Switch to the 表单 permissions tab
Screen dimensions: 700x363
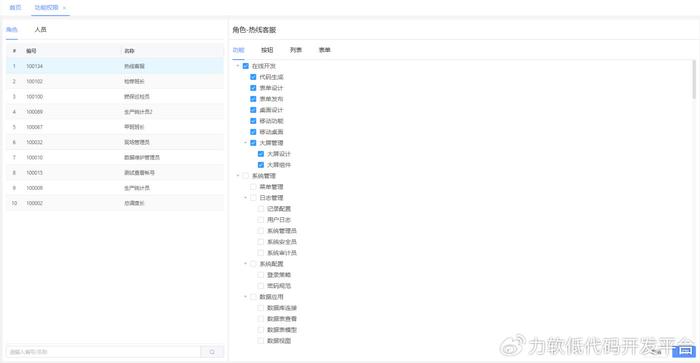pos(325,50)
